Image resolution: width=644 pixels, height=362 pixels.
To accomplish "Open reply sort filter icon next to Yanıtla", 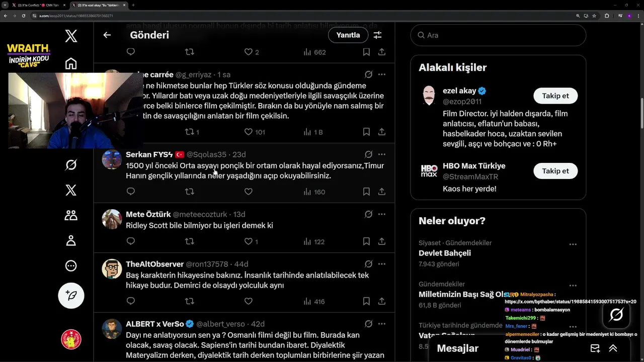I will coord(377,35).
